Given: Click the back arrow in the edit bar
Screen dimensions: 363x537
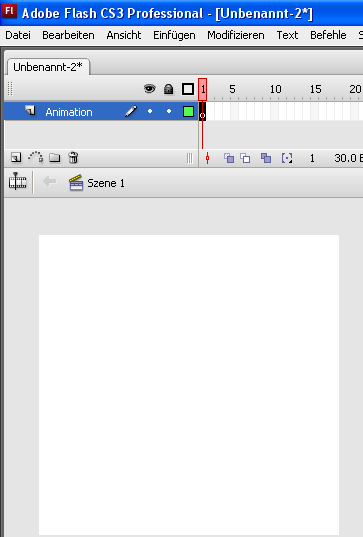Looking at the screenshot, I should 49,182.
